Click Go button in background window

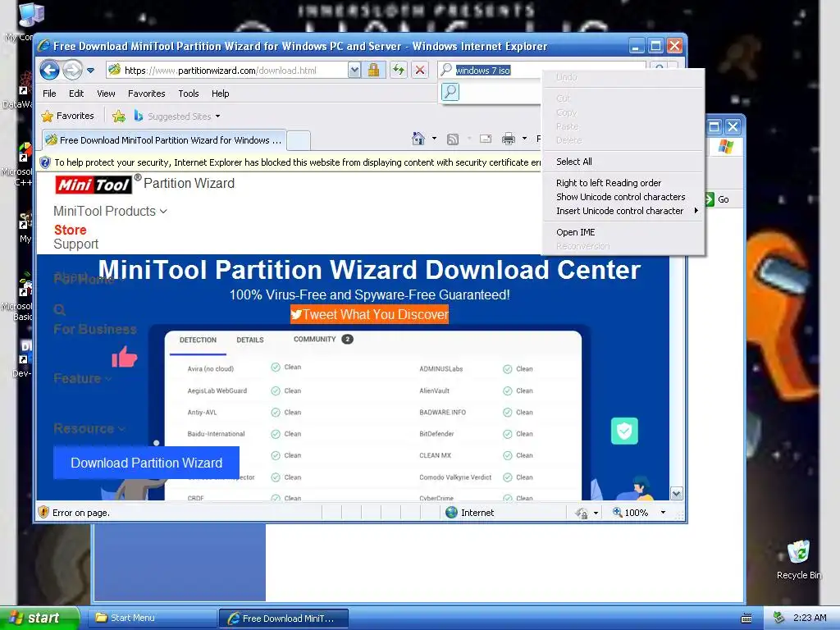pos(717,199)
